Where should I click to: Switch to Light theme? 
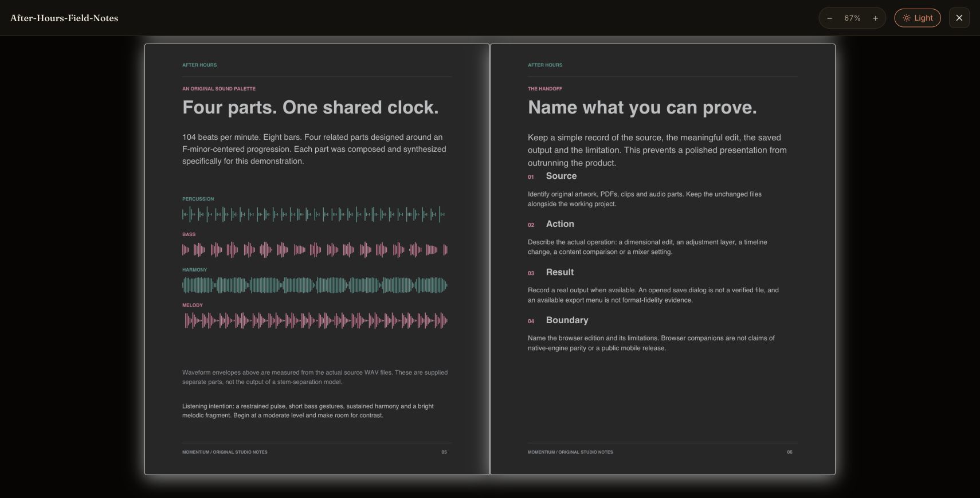[918, 18]
